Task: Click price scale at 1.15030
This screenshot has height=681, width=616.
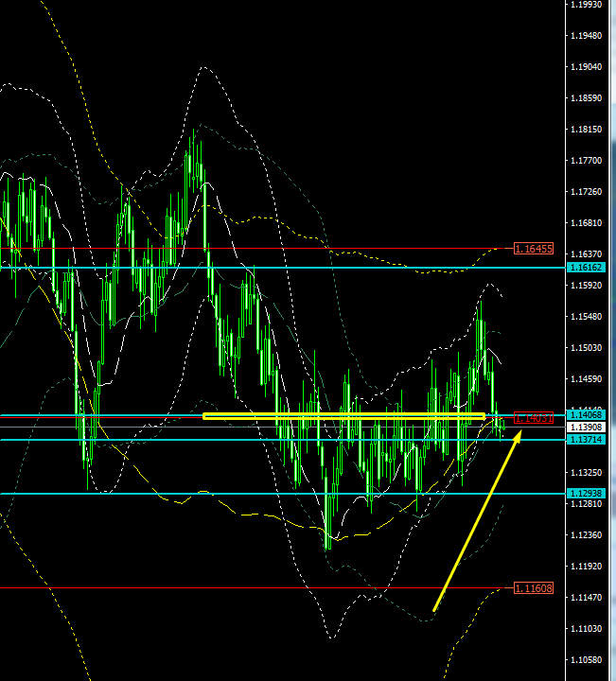Action: point(587,348)
